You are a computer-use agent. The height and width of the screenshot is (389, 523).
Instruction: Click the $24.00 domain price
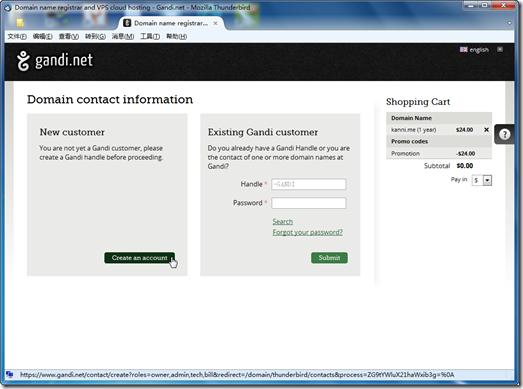464,130
